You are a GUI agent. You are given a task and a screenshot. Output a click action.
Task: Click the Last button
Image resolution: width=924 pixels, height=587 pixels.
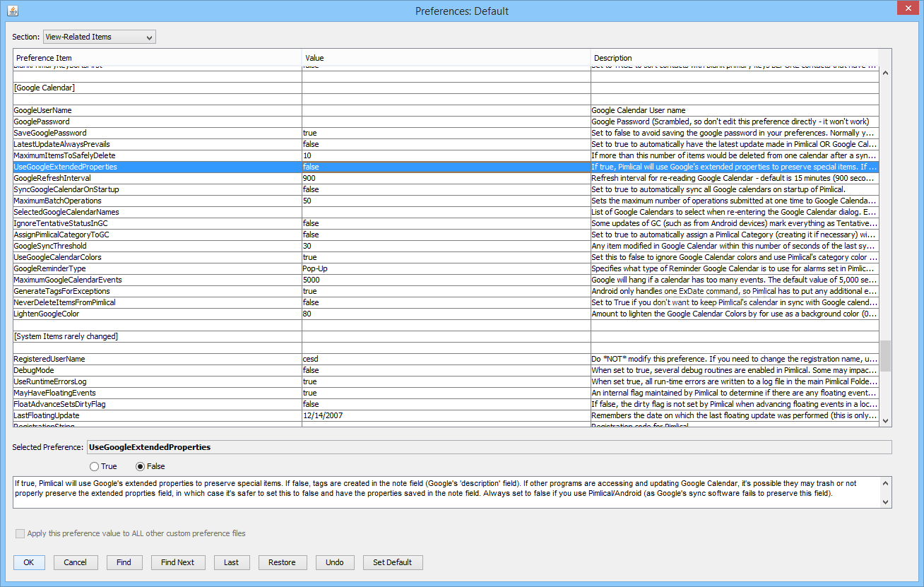pos(231,562)
